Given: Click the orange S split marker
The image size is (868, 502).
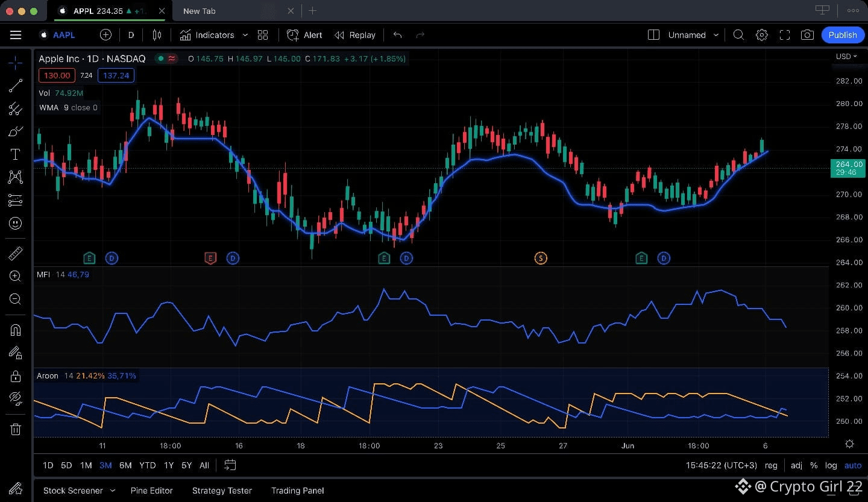Looking at the screenshot, I should point(541,258).
